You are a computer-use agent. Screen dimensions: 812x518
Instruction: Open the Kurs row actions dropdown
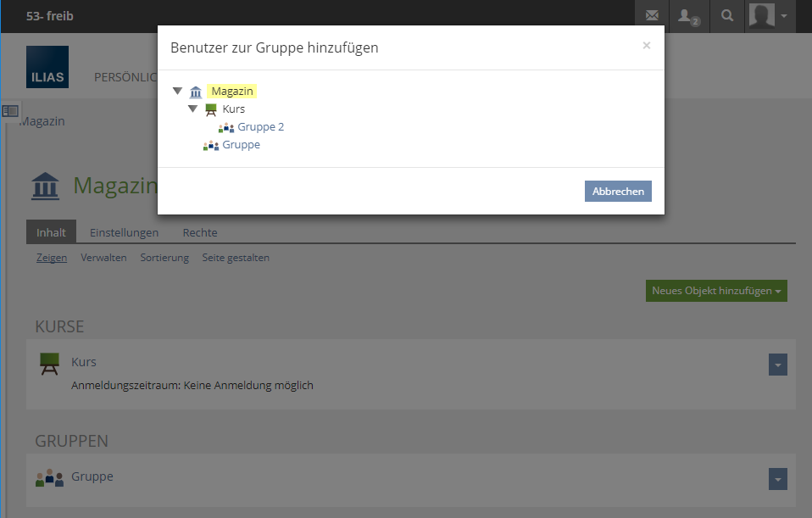coord(777,365)
